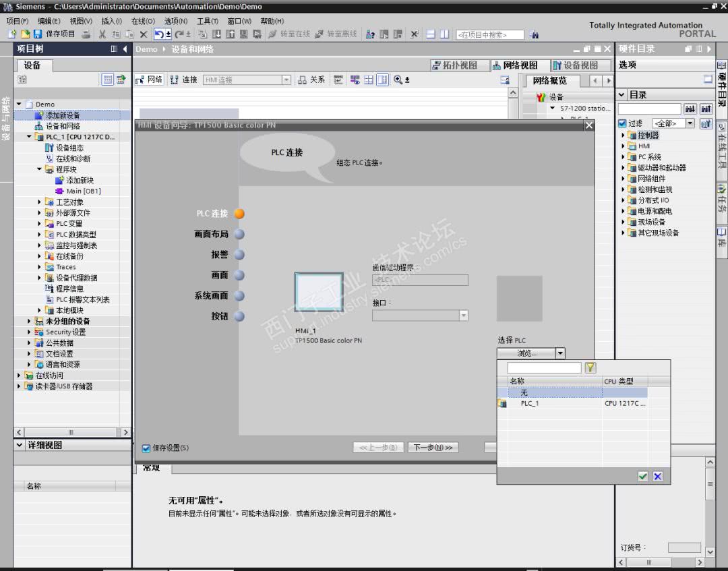This screenshot has height=571, width=728.
Task: Uncheck the 过滤 filter checkbox in catalog
Action: tap(622, 123)
